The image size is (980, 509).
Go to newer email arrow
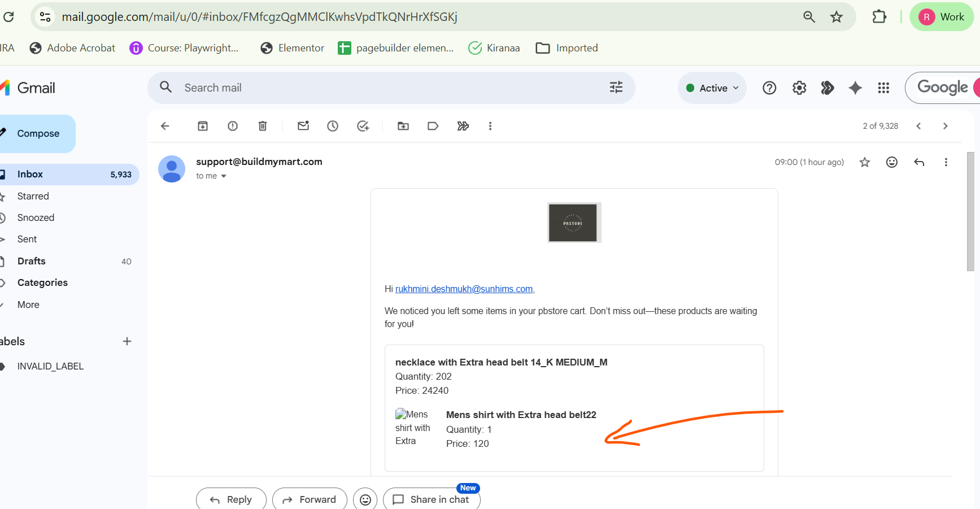[x=918, y=126]
